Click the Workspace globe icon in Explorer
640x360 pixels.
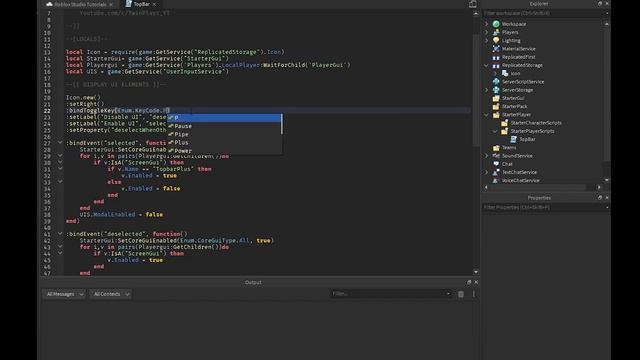click(x=496, y=24)
